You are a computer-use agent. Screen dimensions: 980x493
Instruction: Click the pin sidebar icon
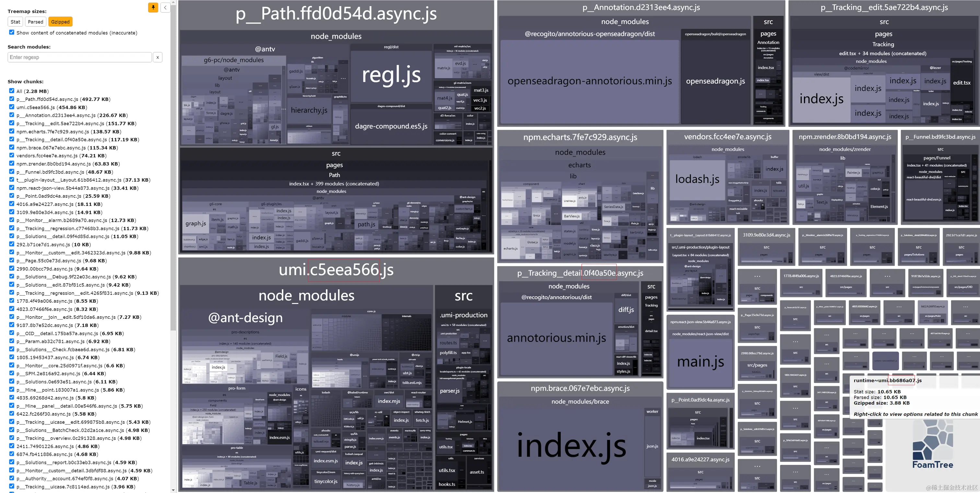point(153,7)
